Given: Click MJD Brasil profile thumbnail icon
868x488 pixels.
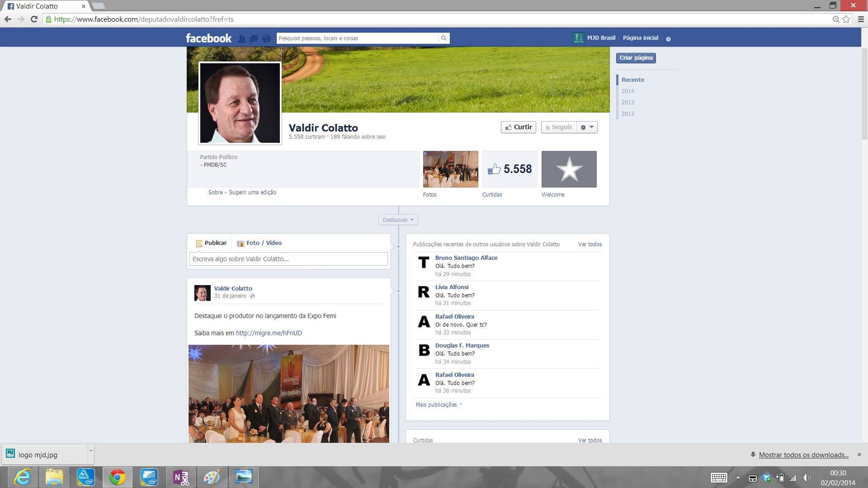Looking at the screenshot, I should (x=578, y=38).
